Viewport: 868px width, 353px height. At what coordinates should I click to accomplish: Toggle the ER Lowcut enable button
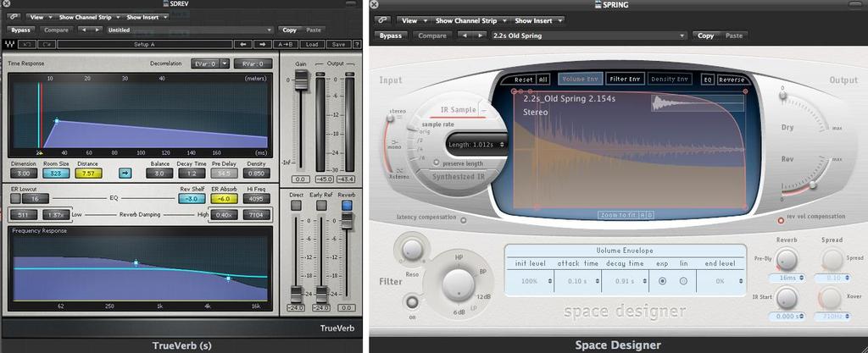click(15, 198)
